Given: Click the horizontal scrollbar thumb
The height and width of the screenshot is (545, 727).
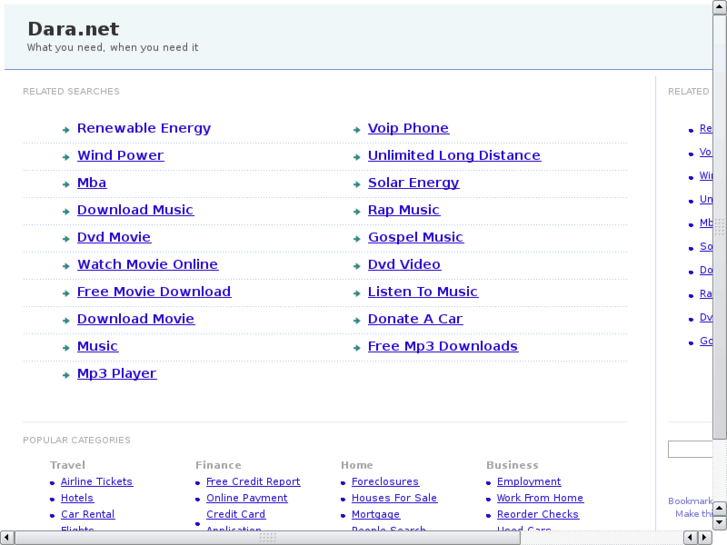Looking at the screenshot, I should pos(268,538).
